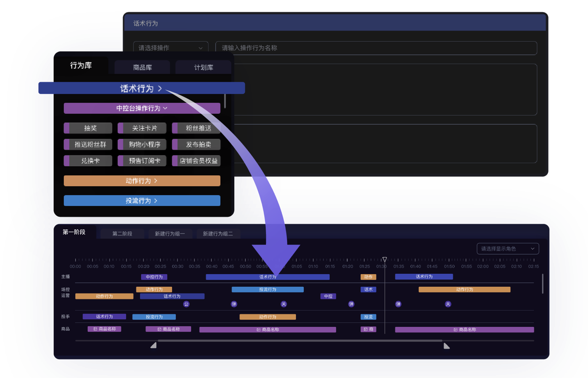The height and width of the screenshot is (378, 588).
Task: Select the short 商 product block
Action: pyautogui.click(x=368, y=329)
